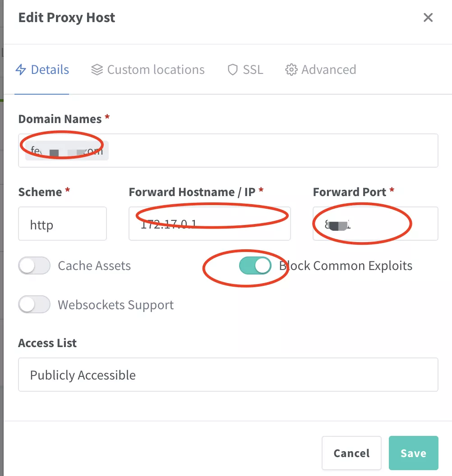Click into the Domain Names input box
This screenshot has width=452, height=476.
pyautogui.click(x=271, y=151)
